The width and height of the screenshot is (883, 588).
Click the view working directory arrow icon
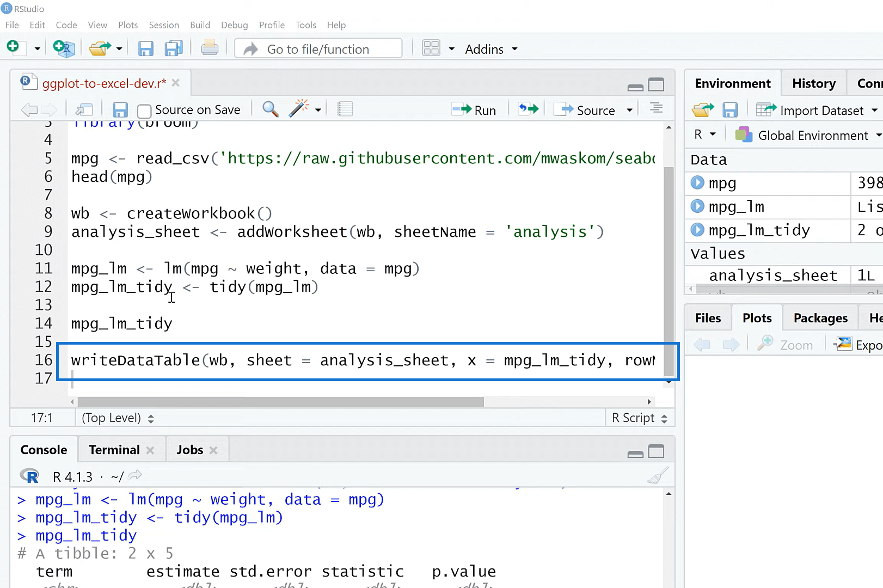135,475
